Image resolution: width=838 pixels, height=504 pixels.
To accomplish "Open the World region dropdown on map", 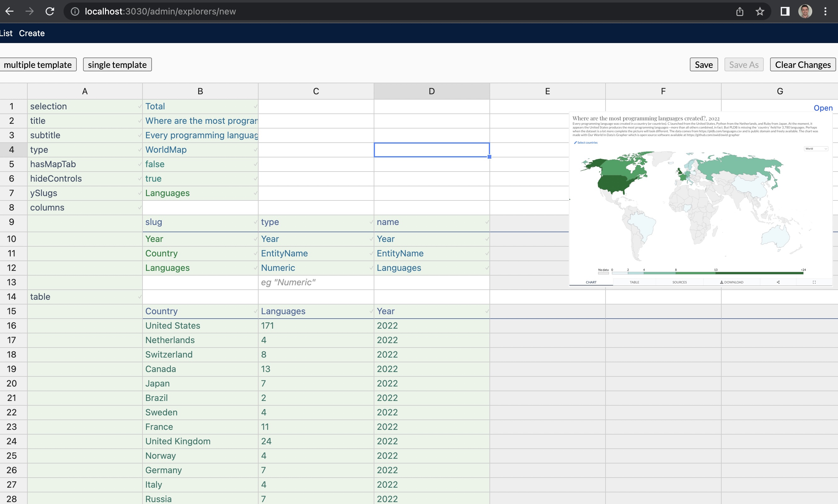I will click(816, 148).
